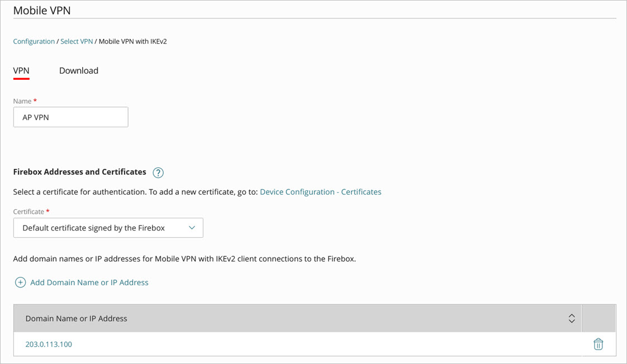627x364 pixels.
Task: Open the Certificate selection dropdown
Action: [108, 228]
